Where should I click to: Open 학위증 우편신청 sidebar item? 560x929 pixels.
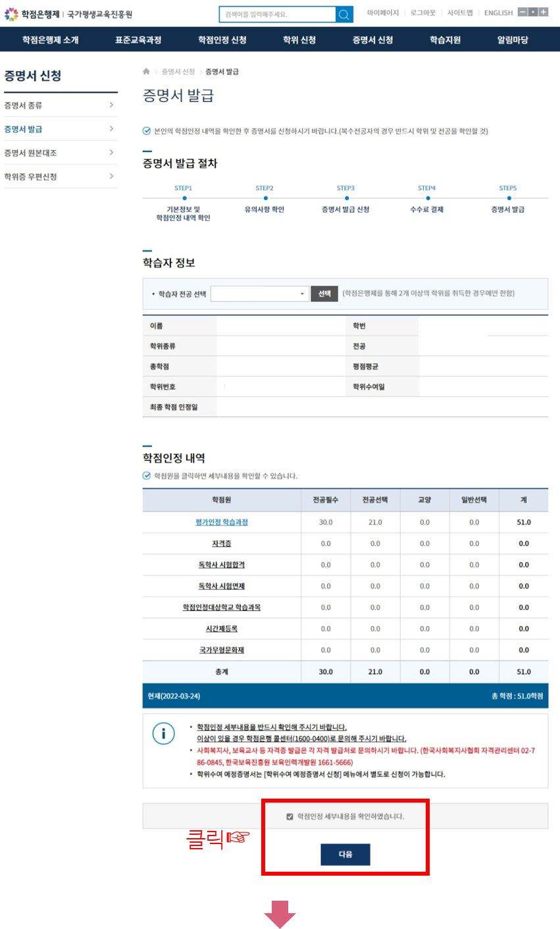tap(59, 176)
